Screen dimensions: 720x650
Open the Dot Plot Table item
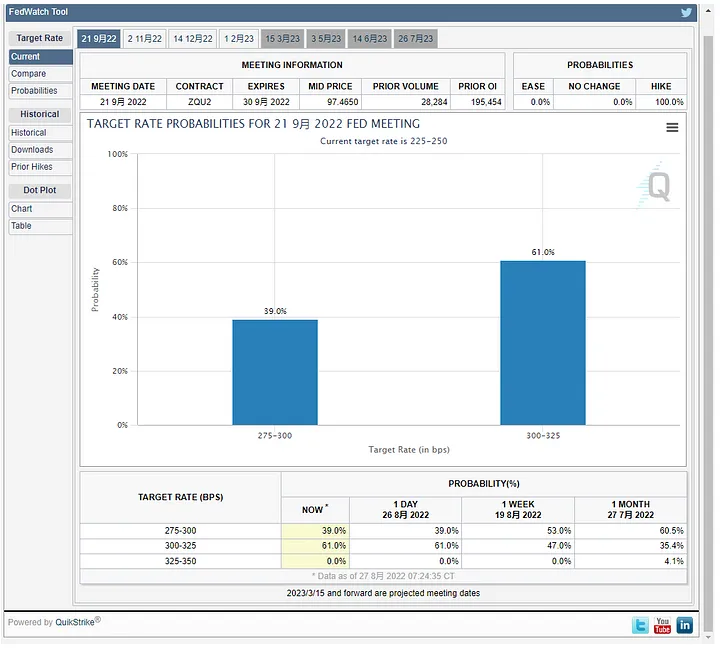coord(21,226)
